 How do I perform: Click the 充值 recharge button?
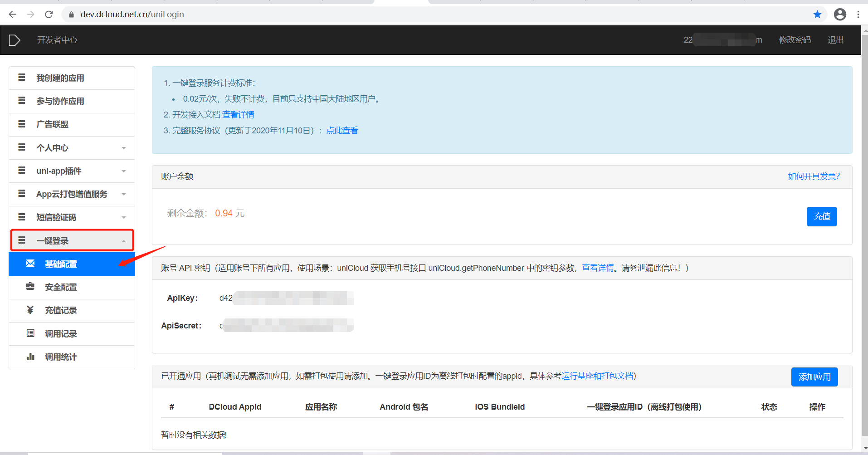click(x=821, y=216)
